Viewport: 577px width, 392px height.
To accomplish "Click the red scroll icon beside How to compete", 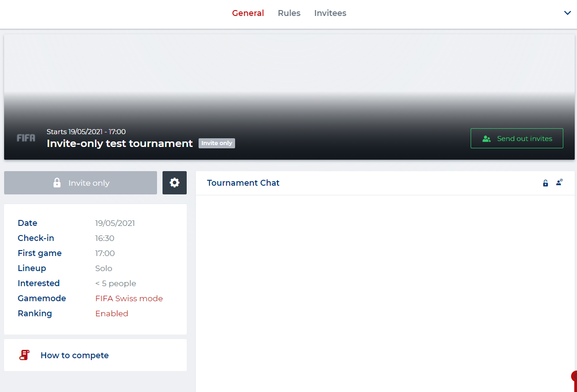I will pos(24,355).
